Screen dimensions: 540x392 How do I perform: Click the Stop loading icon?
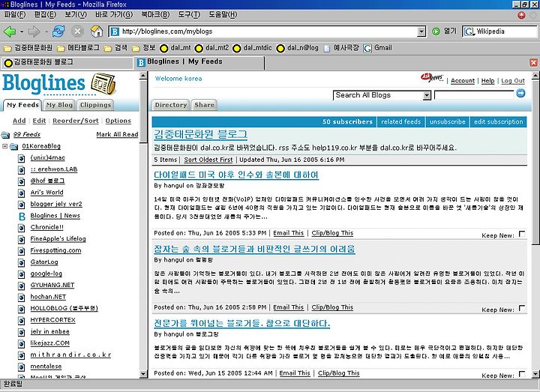click(x=77, y=31)
